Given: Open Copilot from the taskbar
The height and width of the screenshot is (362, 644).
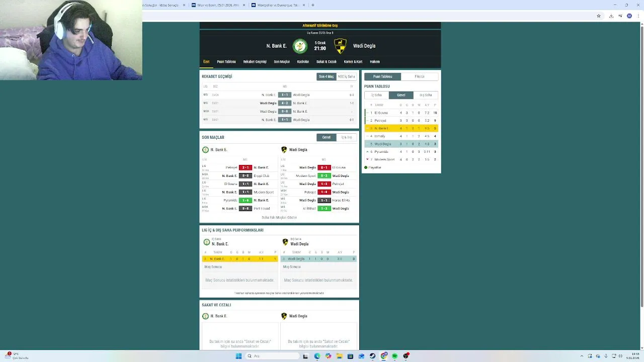Looking at the screenshot, I should tap(328, 356).
